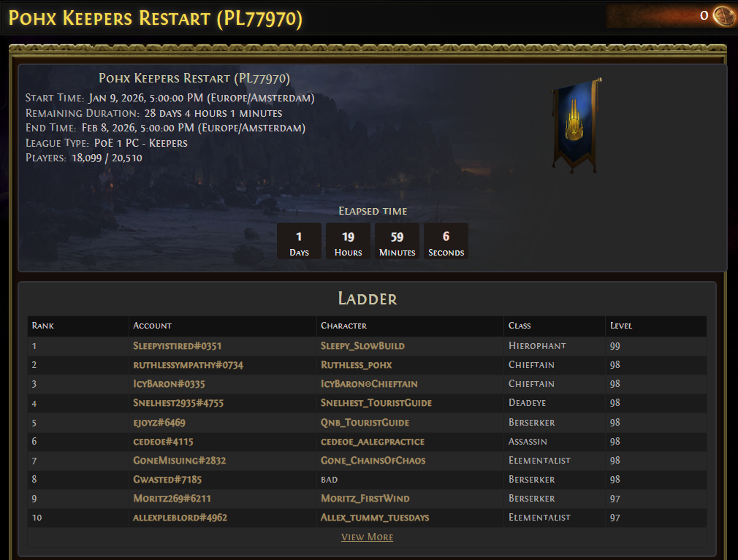
Task: Click level 97 for Moritz269 row
Action: click(615, 499)
